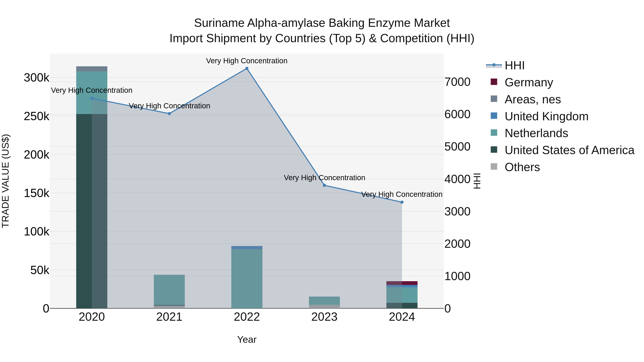Click the 2023 Netherlands bar segment
Image resolution: width=644 pixels, height=362 pixels.
pos(324,301)
